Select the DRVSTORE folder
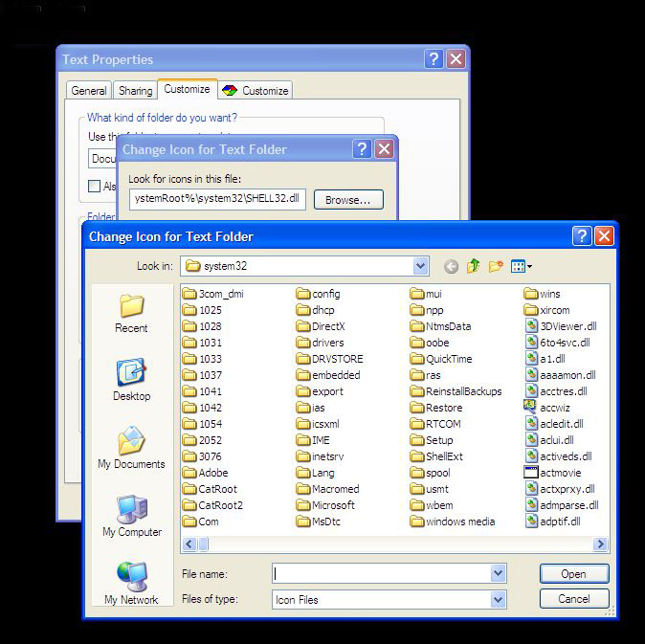 [329, 359]
